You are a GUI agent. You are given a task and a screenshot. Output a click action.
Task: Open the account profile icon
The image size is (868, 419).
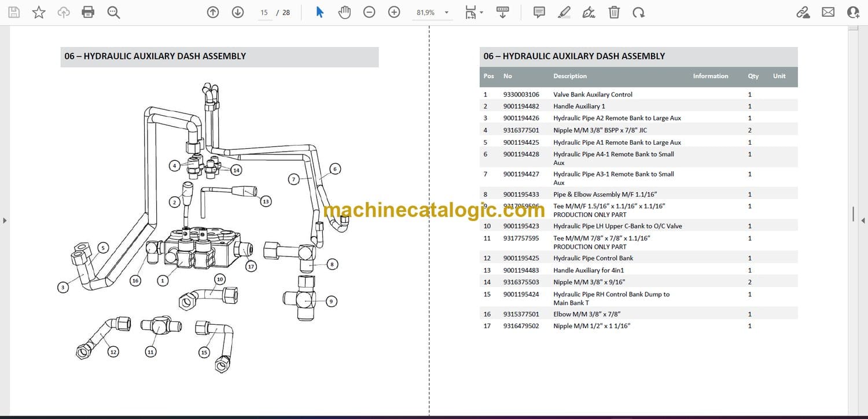853,12
